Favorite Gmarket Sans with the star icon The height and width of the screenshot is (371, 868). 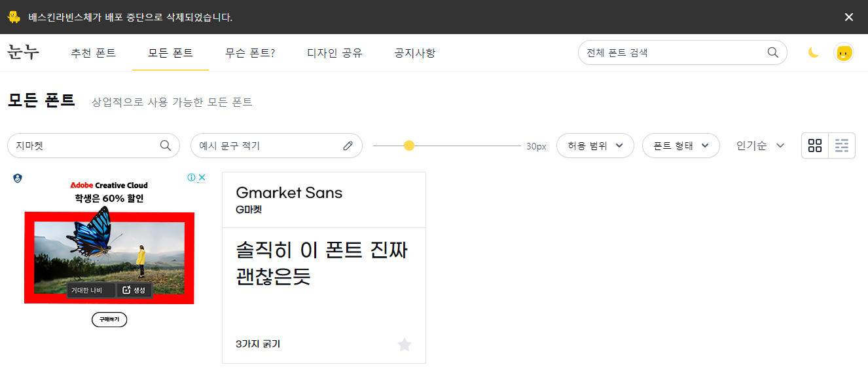coord(405,344)
